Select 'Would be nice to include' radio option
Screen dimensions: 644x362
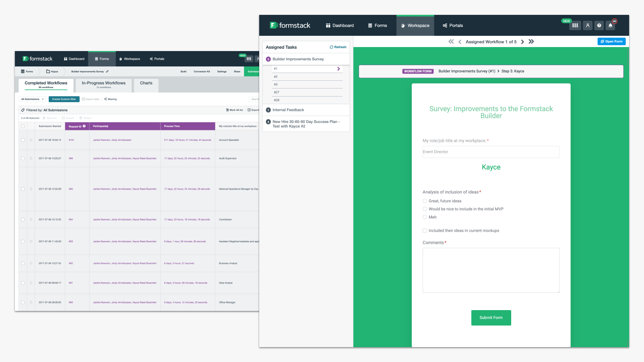click(425, 209)
